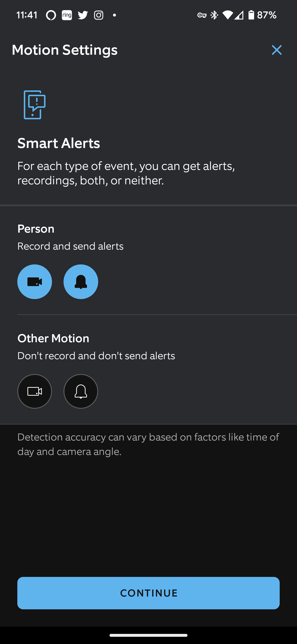Tap the Bluetooth status icon
Viewport: 297px width, 644px height.
[214, 15]
